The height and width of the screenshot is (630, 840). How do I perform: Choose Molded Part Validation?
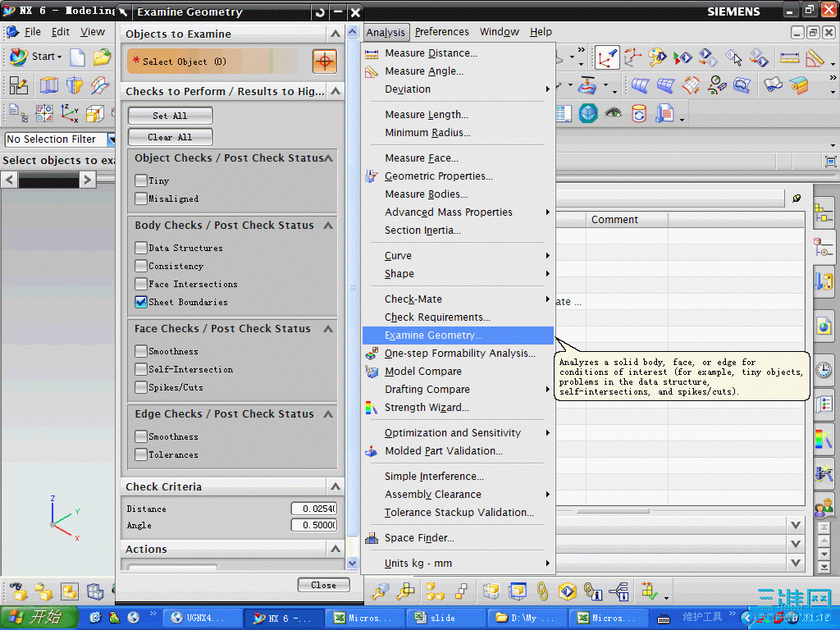[x=458, y=451]
